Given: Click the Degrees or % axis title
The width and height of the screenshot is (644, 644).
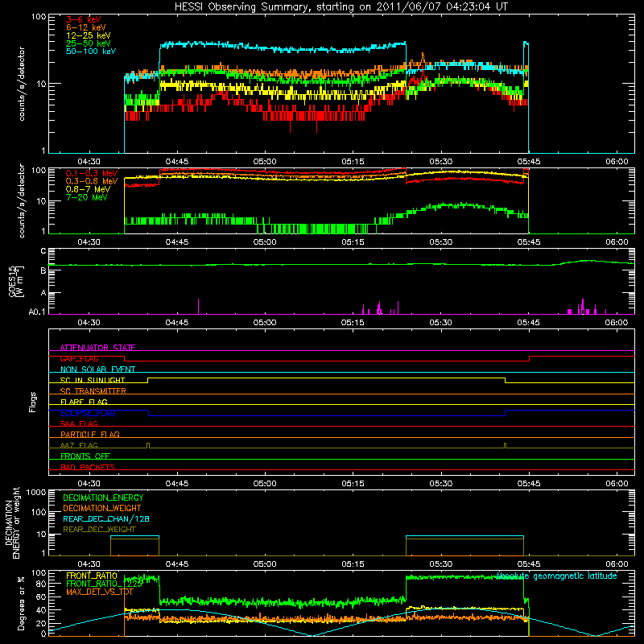Looking at the screenshot, I should point(21,602).
